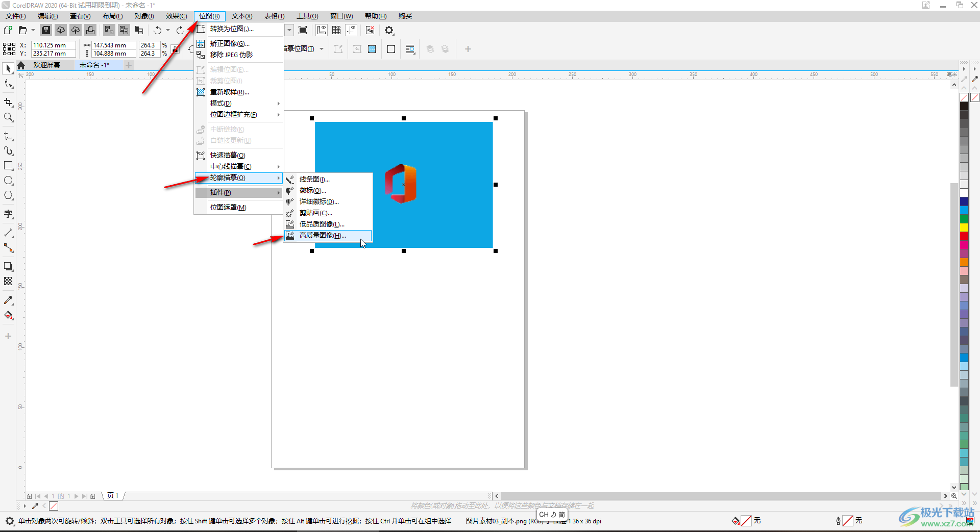This screenshot has width=980, height=532.
Task: Open Options via the gear icon
Action: [389, 30]
